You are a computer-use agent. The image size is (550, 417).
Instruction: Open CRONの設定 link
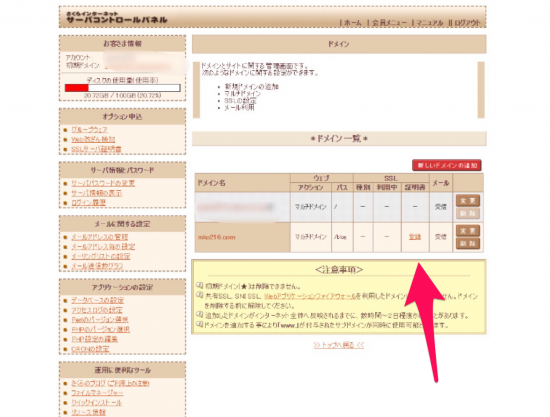(x=90, y=349)
